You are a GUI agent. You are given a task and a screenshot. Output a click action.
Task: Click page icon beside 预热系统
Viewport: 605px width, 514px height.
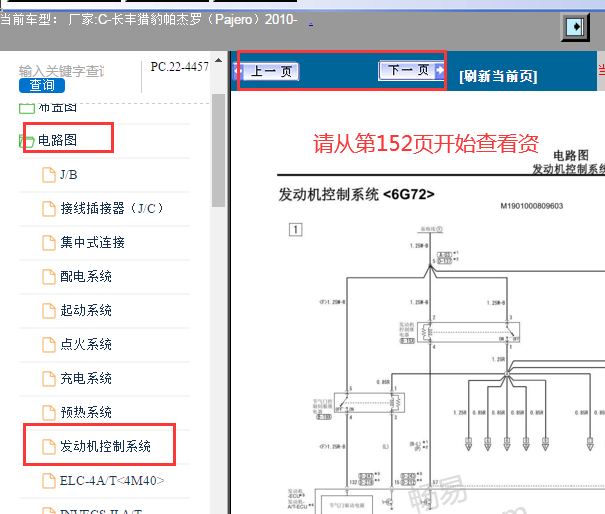49,413
